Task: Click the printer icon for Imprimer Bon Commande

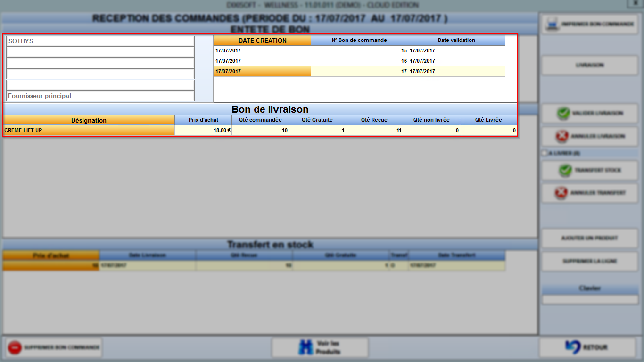Action: pyautogui.click(x=552, y=24)
